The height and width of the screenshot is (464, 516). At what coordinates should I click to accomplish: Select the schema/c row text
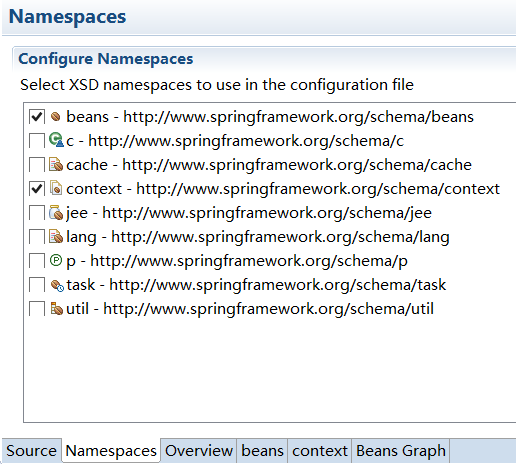tap(235, 141)
